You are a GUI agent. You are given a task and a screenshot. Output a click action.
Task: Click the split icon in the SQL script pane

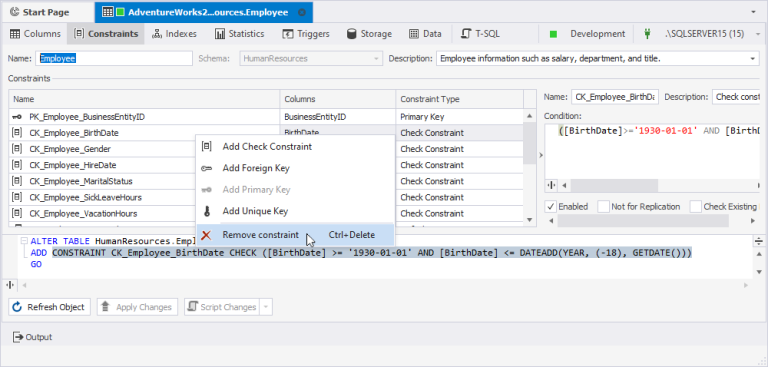pos(10,285)
